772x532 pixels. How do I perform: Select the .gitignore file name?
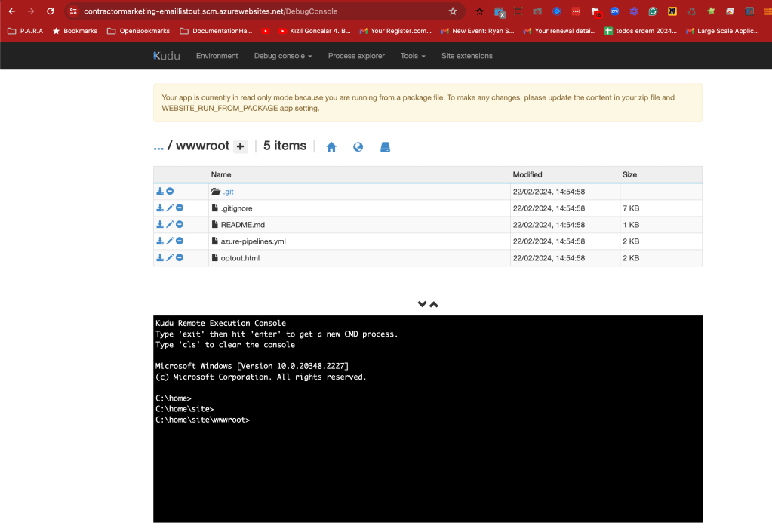[236, 208]
